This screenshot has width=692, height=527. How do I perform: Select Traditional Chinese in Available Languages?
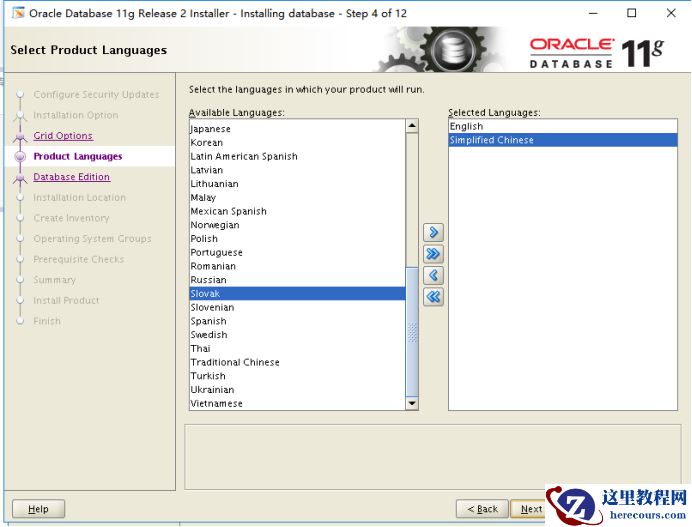pos(297,362)
